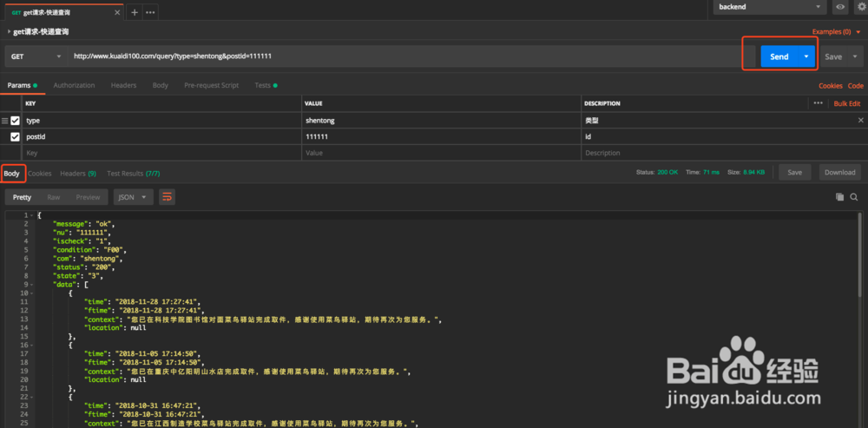This screenshot has height=428, width=868.
Task: Collapse the root JSON object at line 1
Action: [x=32, y=215]
